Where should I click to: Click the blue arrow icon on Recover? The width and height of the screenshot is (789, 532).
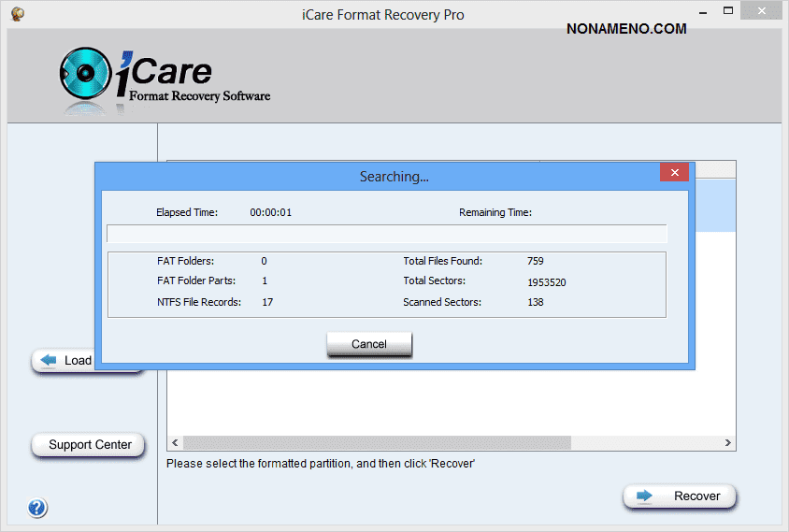click(644, 496)
